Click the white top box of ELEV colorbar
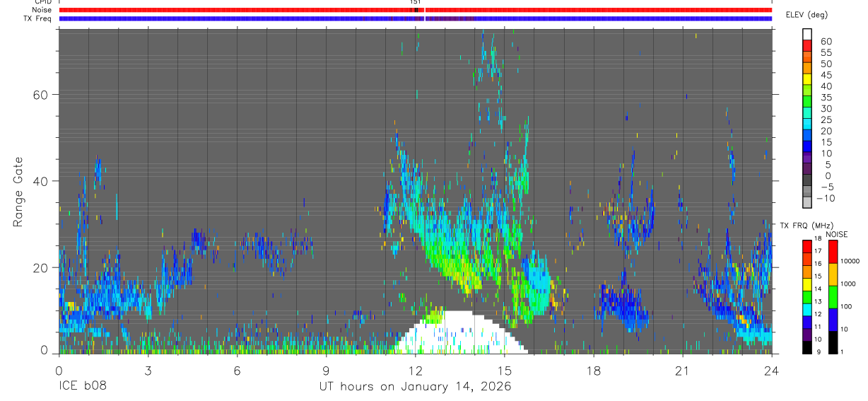 (x=807, y=35)
